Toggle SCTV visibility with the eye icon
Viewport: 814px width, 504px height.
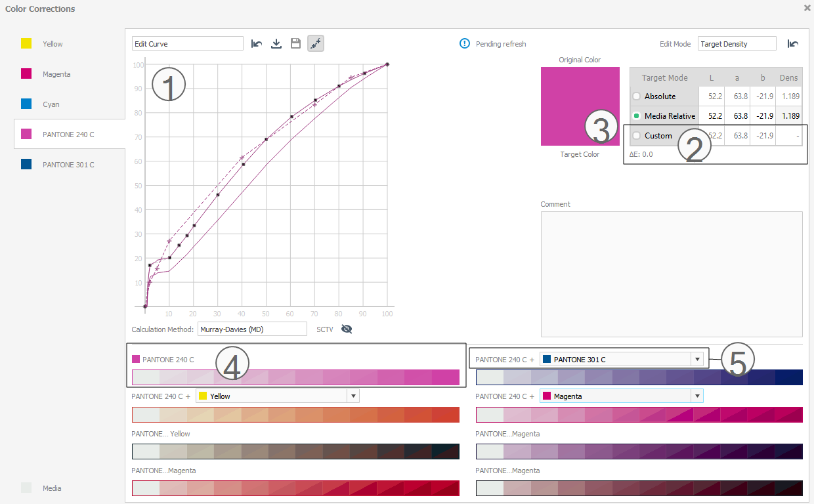(x=346, y=329)
